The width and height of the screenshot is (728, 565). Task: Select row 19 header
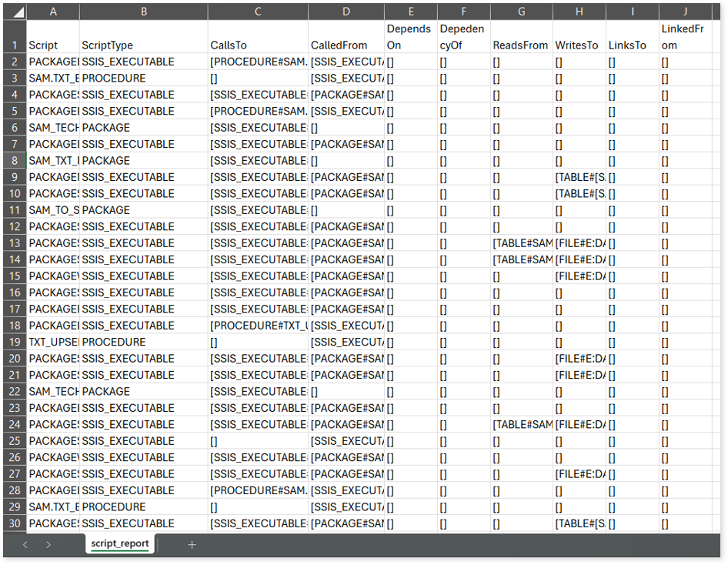point(15,342)
